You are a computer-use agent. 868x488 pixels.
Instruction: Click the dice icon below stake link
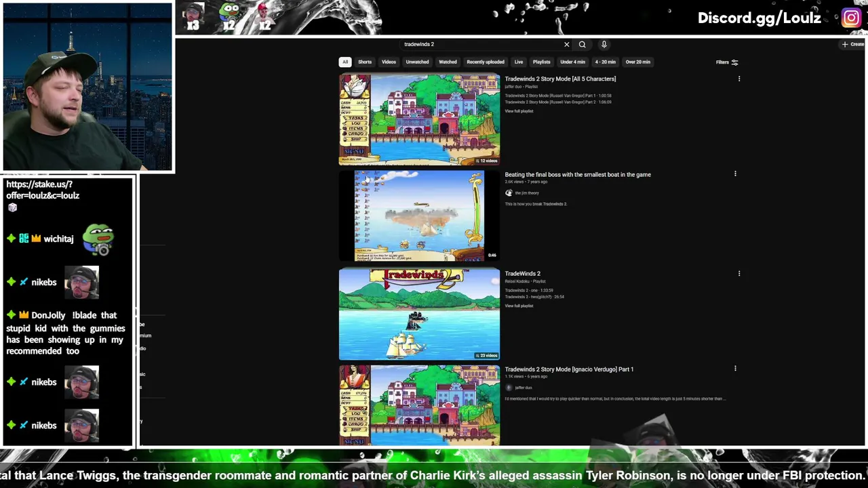[12, 208]
